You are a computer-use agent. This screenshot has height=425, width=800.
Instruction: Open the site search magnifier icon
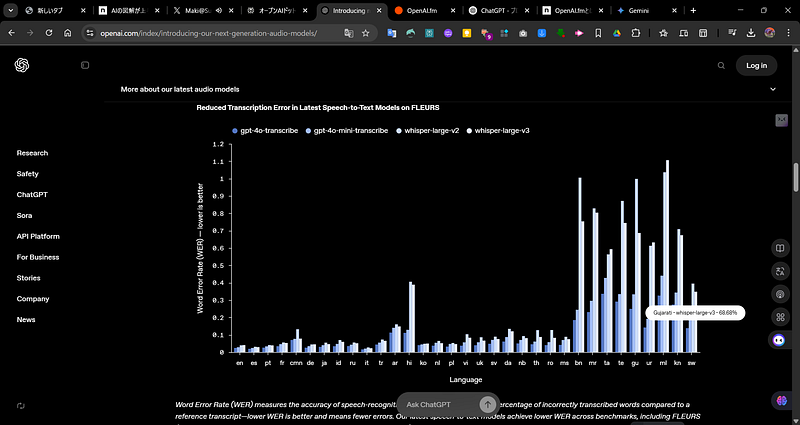(x=721, y=65)
